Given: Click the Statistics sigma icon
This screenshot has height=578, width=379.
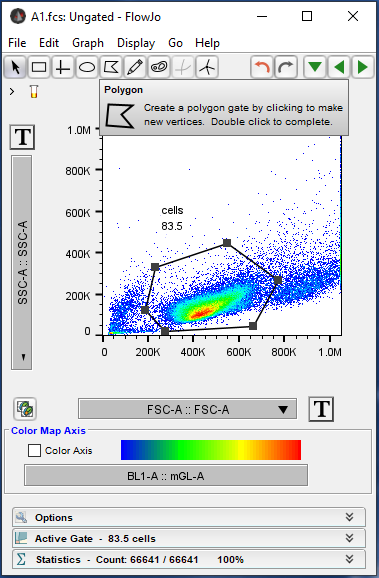Looking at the screenshot, I should [21, 560].
